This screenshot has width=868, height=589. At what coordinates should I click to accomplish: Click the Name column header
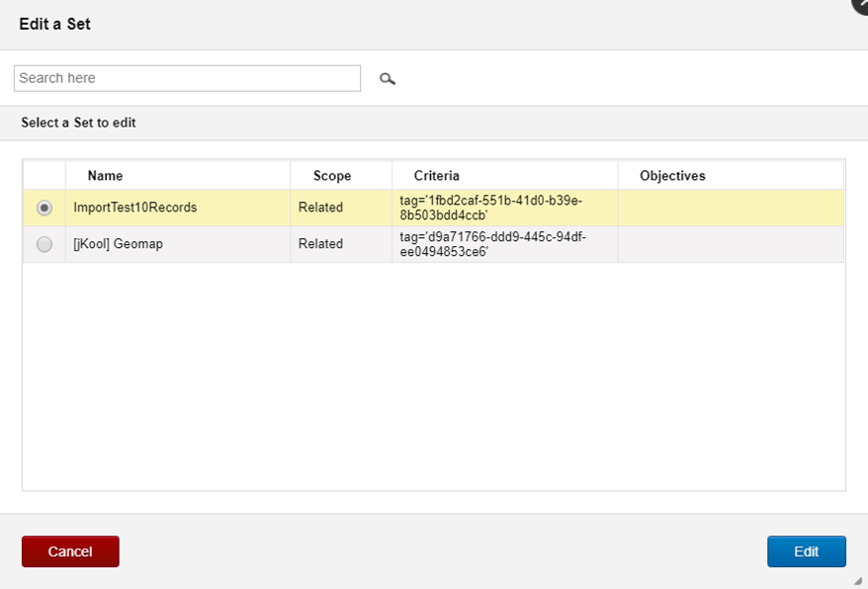pyautogui.click(x=178, y=176)
